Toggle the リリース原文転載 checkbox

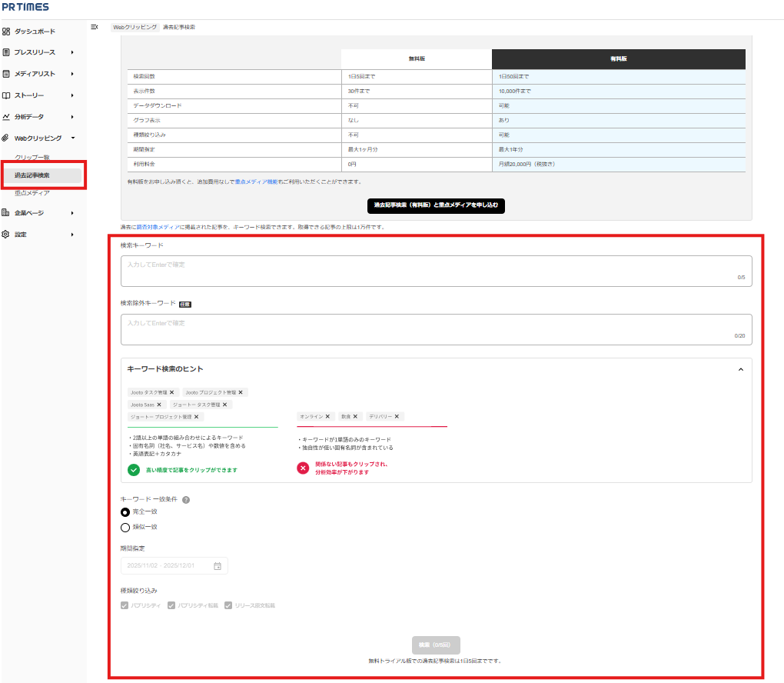pyautogui.click(x=228, y=605)
